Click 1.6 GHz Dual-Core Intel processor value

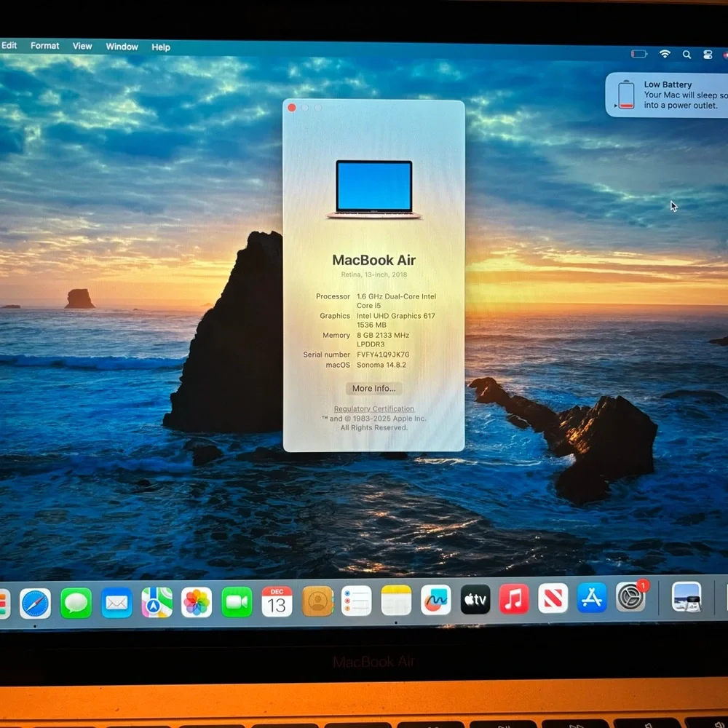point(396,301)
